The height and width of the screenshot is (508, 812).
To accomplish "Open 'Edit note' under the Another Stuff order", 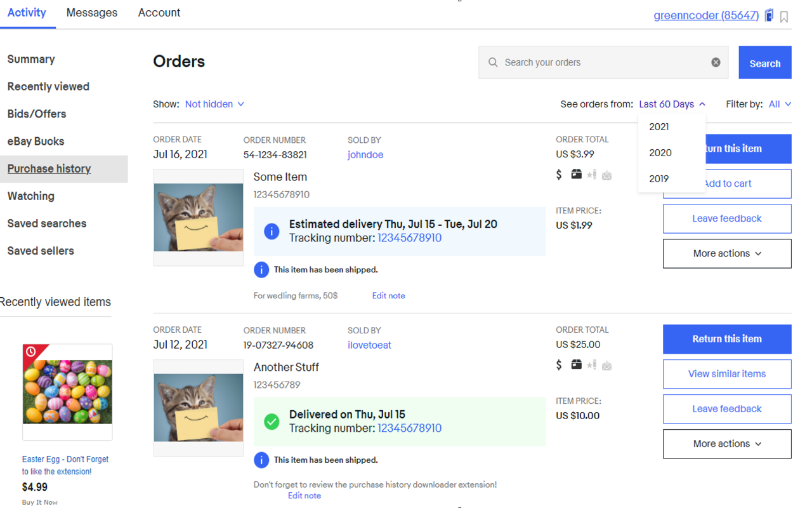I will [x=304, y=495].
